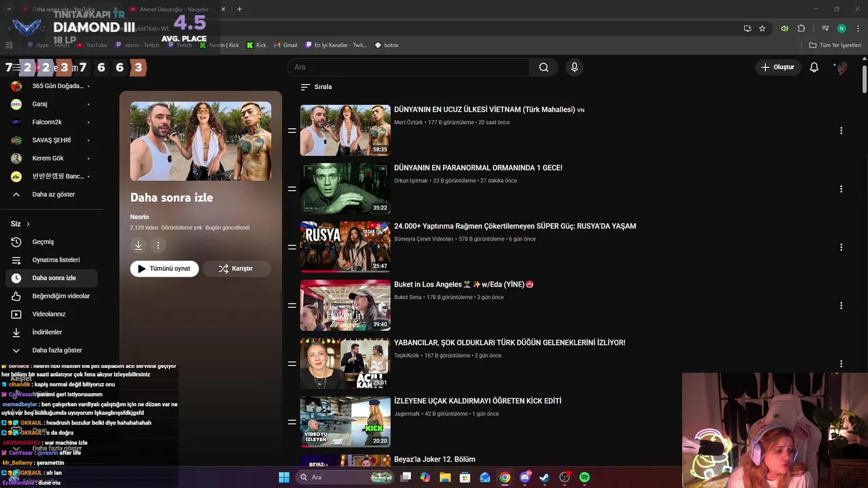The height and width of the screenshot is (488, 868).
Task: Open Orkun Işıtmak channel link
Action: click(x=411, y=181)
